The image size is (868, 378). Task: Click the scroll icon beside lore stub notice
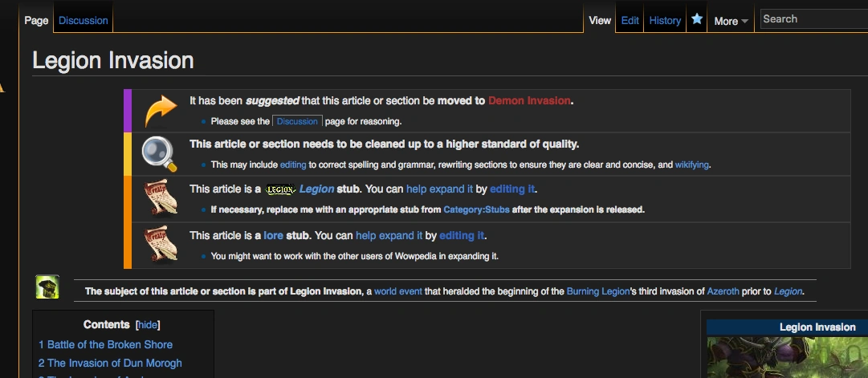[161, 243]
